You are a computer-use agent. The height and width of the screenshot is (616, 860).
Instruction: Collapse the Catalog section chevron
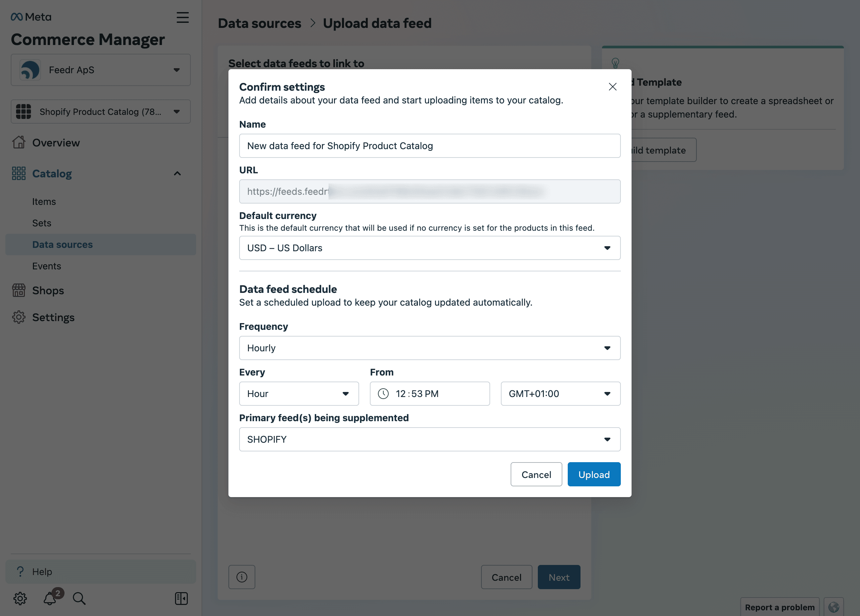[177, 173]
